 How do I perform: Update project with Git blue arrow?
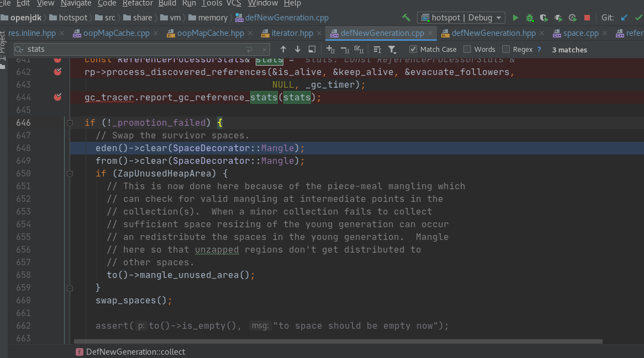(x=624, y=18)
